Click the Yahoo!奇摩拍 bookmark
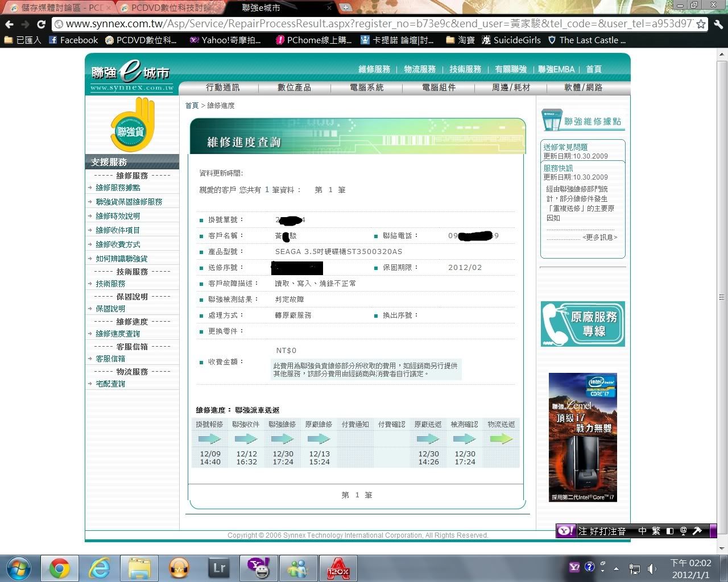The width and height of the screenshot is (728, 582). click(225, 40)
